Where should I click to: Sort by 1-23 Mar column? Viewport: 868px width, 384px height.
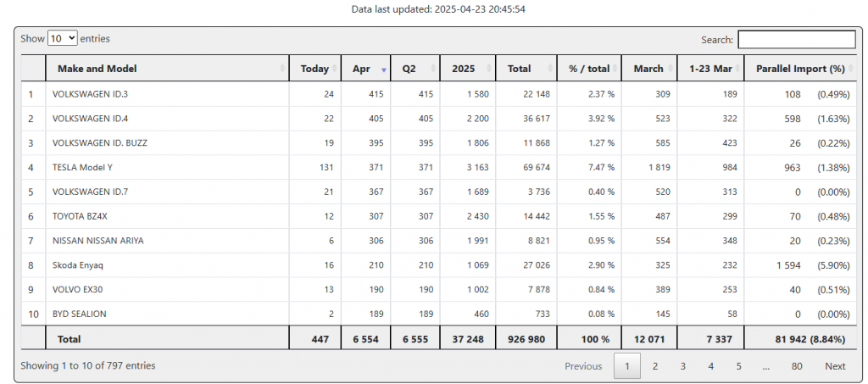710,69
